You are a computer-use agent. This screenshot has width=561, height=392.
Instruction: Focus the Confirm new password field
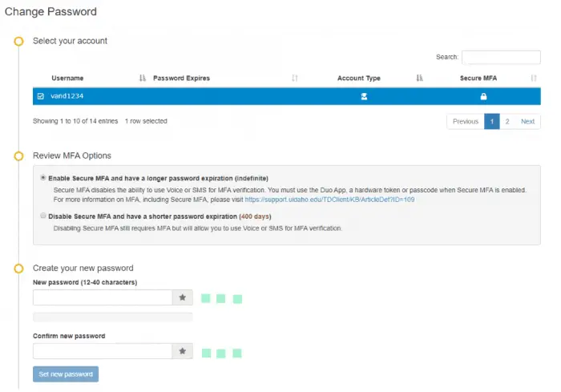click(103, 351)
